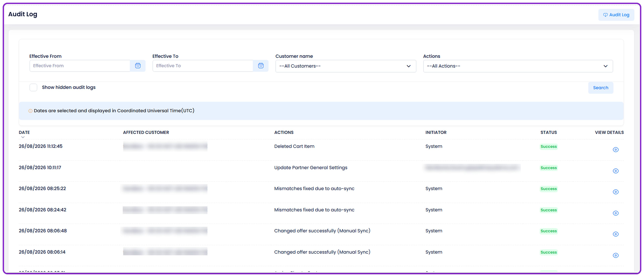This screenshot has height=277, width=644.
Task: View details for 08:25:22 auto-sync entry
Action: 615,192
